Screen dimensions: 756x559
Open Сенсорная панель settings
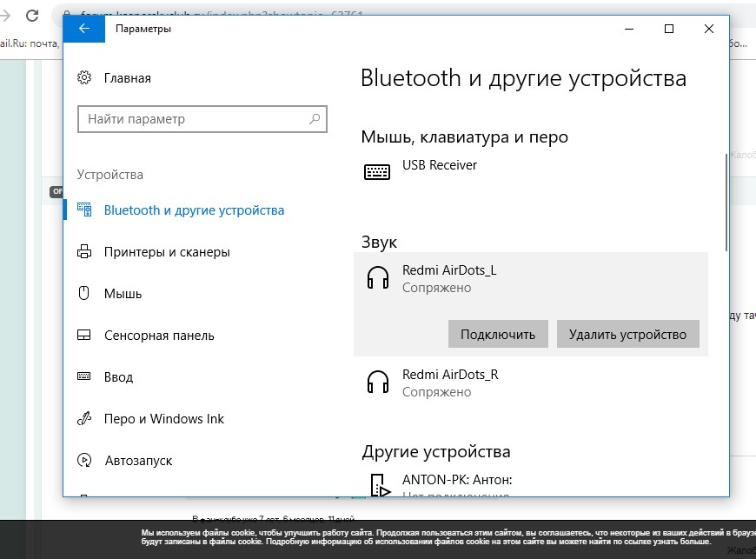click(x=159, y=336)
